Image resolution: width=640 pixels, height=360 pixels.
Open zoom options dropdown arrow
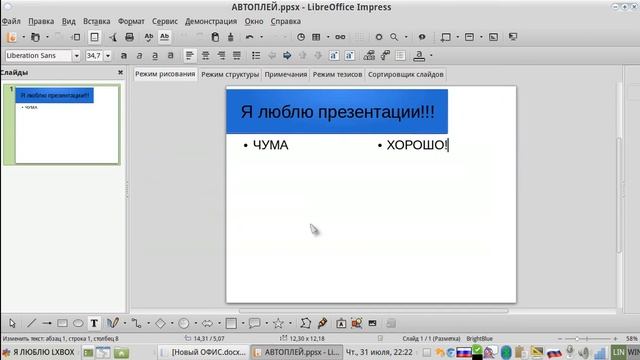[406, 37]
